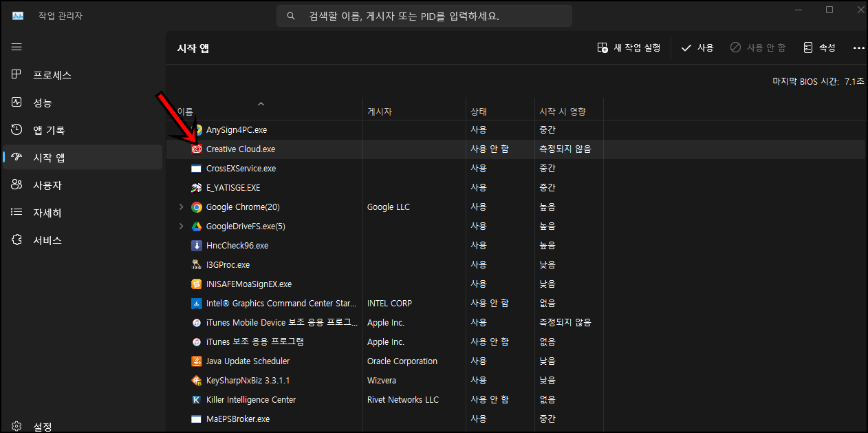This screenshot has height=433, width=868.
Task: Expand the Google Chrome(20) group
Action: coord(182,207)
